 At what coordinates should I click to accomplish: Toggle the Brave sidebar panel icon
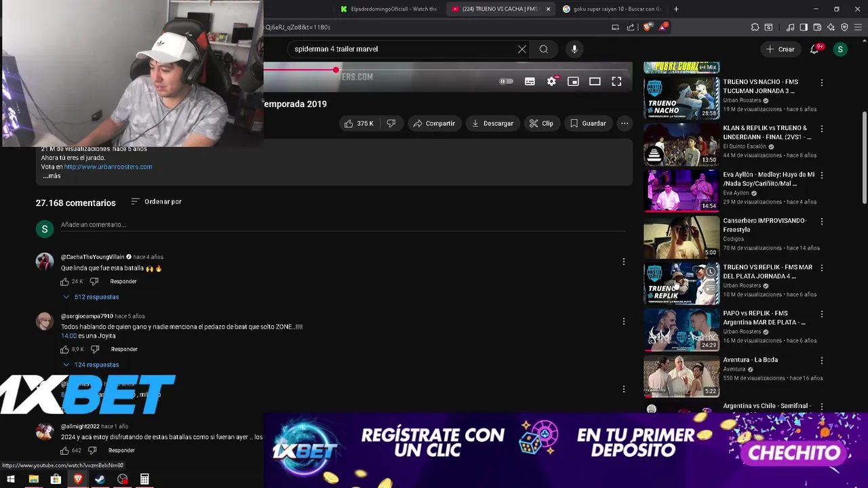coord(804,27)
